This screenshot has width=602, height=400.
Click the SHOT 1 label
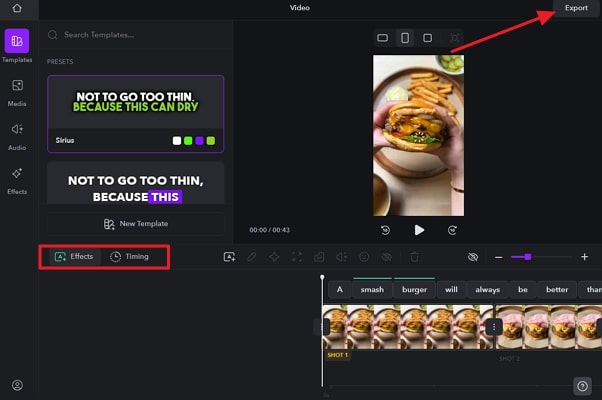coord(337,355)
